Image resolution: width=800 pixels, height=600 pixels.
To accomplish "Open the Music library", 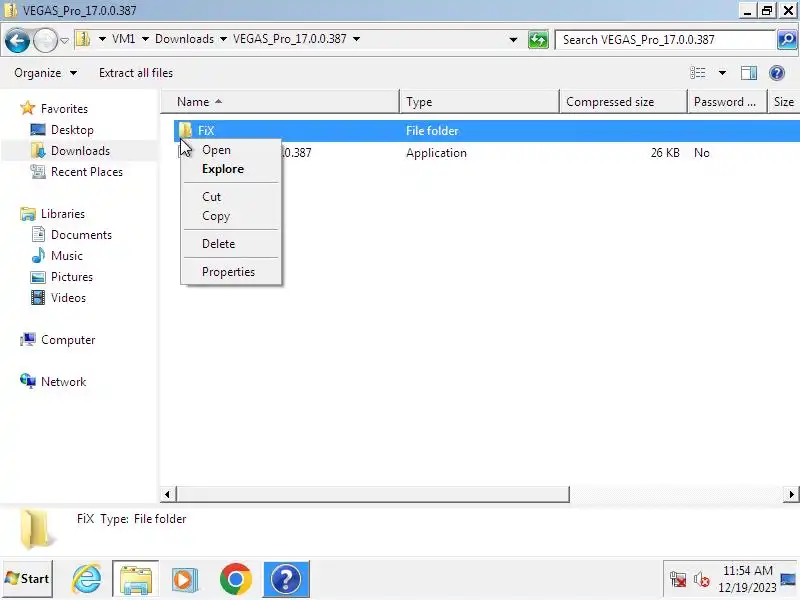I will 66,256.
